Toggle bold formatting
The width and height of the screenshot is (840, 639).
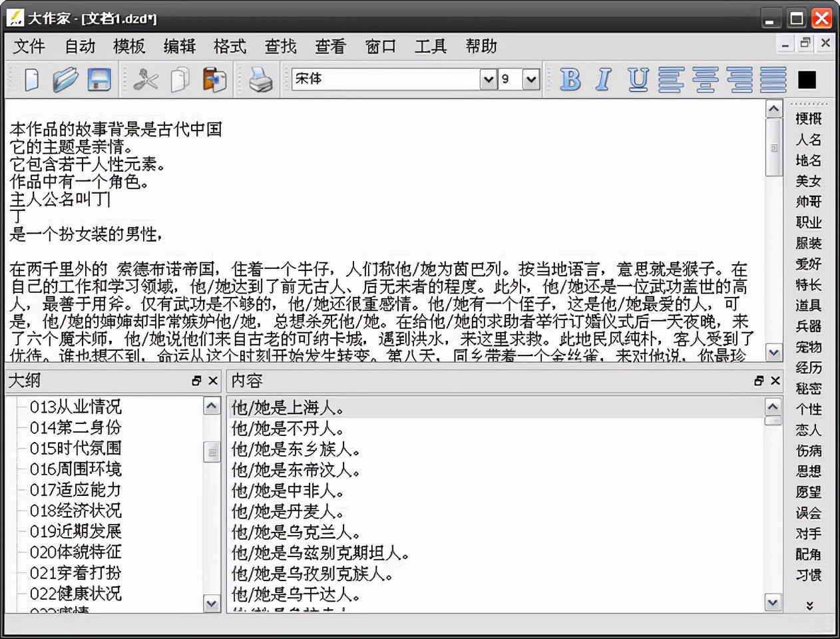(570, 79)
